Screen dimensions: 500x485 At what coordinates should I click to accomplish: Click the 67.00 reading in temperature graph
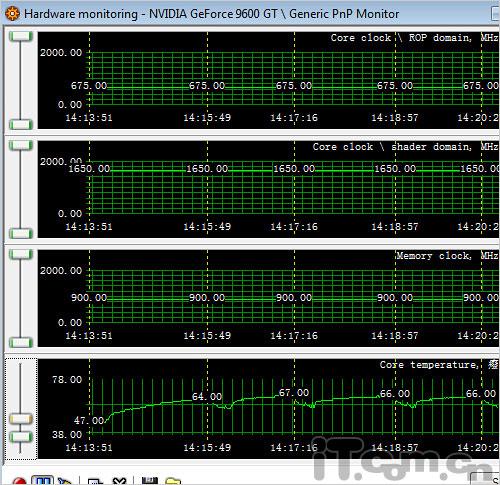click(294, 393)
